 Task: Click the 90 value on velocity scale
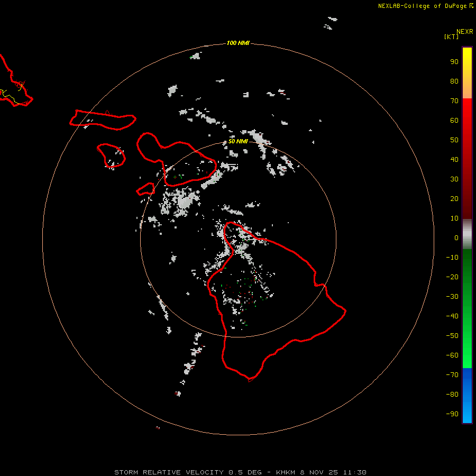pos(454,62)
